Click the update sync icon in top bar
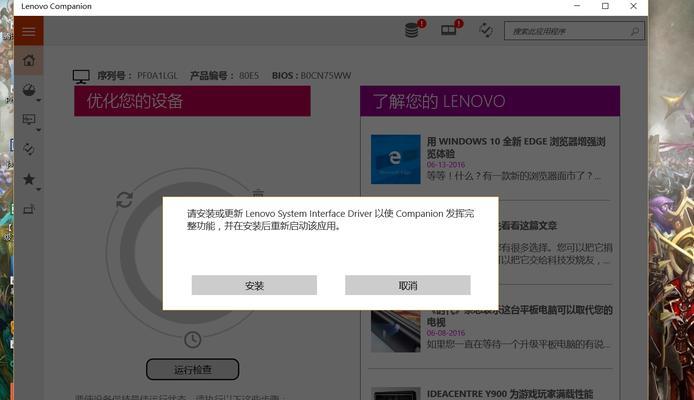This screenshot has width=694, height=400. pyautogui.click(x=486, y=30)
